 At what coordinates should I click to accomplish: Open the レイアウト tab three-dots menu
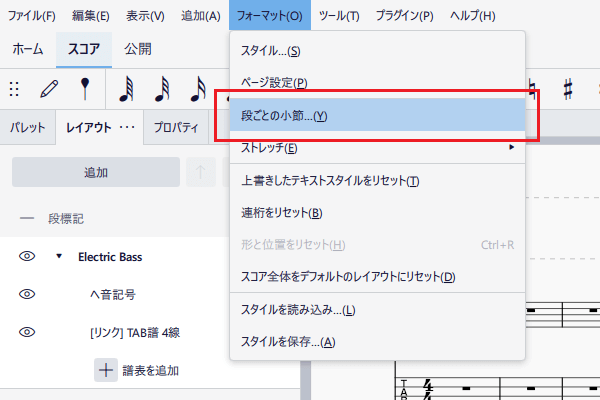(x=127, y=128)
